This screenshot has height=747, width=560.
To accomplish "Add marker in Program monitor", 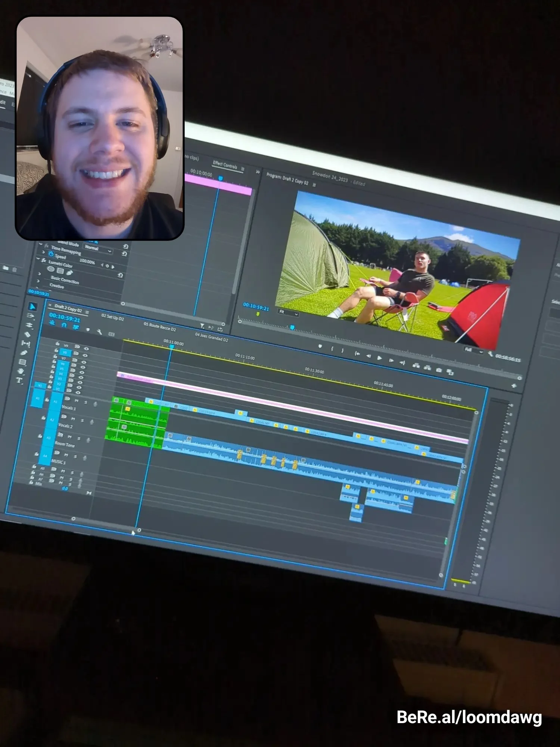I will [320, 346].
